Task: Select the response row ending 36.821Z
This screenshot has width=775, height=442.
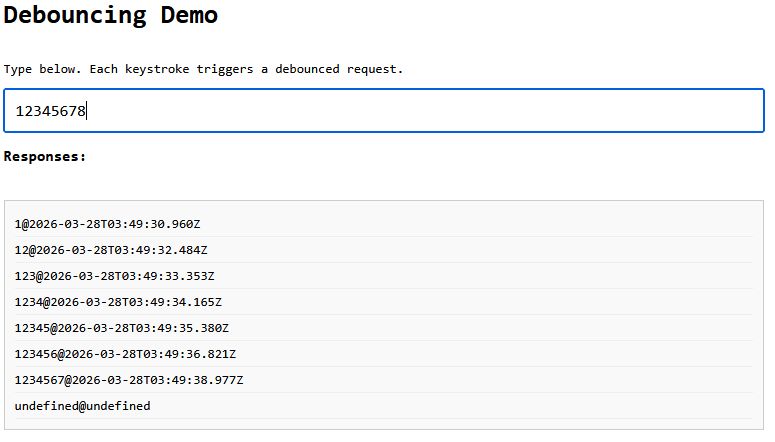Action: pos(125,354)
